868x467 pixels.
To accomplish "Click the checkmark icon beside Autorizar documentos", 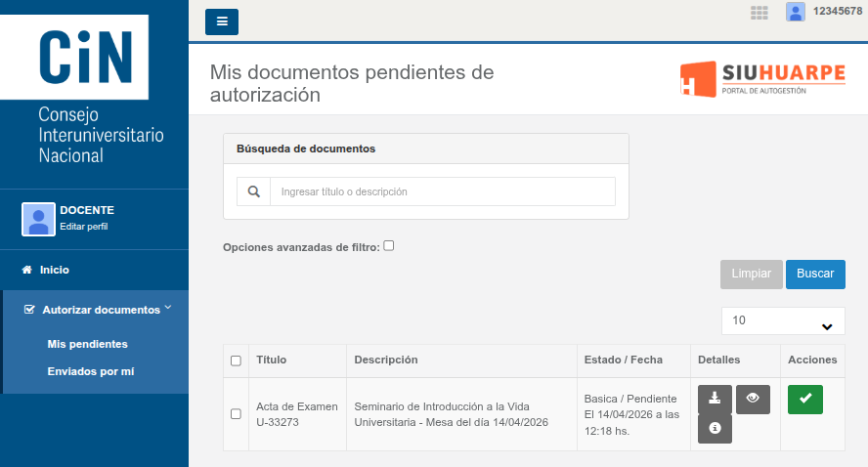I will [29, 310].
